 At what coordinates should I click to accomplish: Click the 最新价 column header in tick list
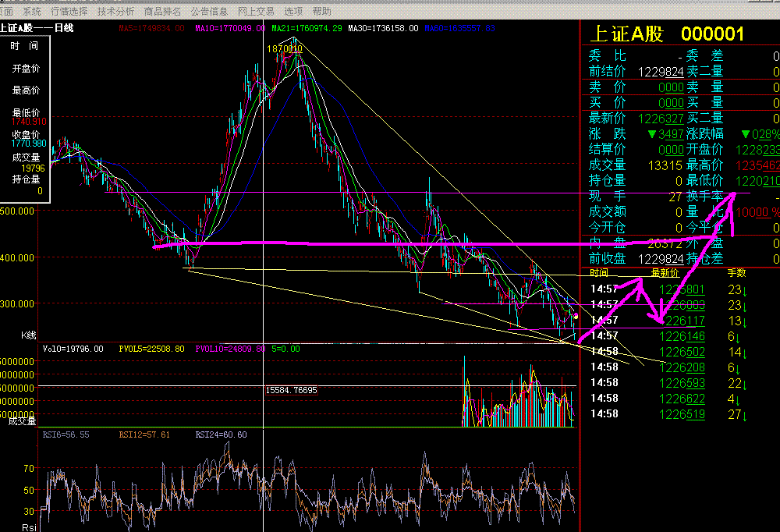coord(665,273)
